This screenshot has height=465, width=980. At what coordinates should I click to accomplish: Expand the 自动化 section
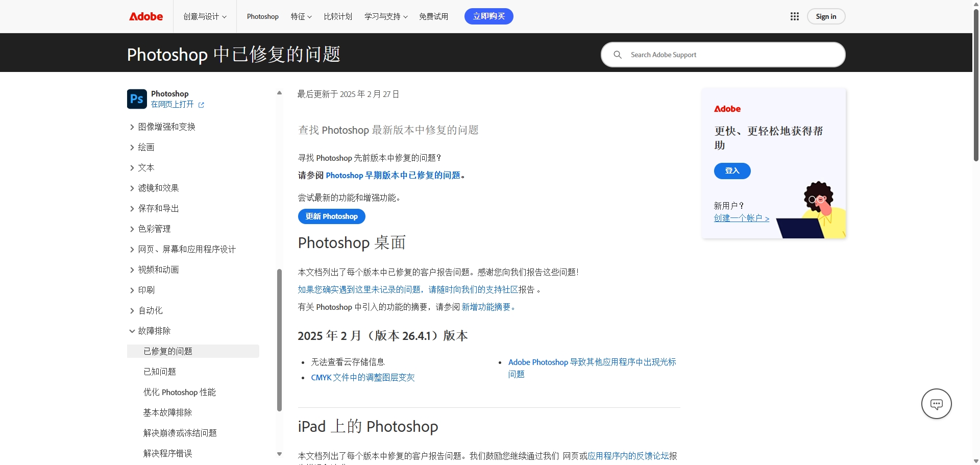point(145,310)
